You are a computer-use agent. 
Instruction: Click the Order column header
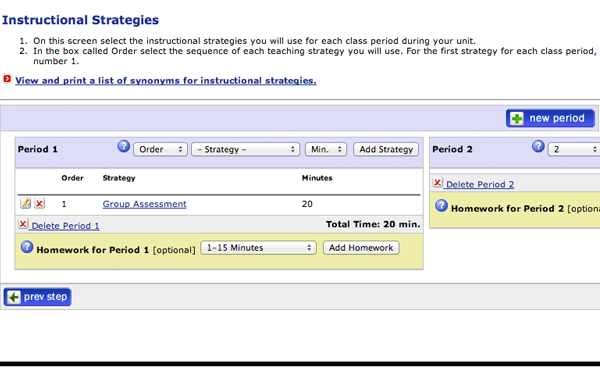tap(72, 178)
